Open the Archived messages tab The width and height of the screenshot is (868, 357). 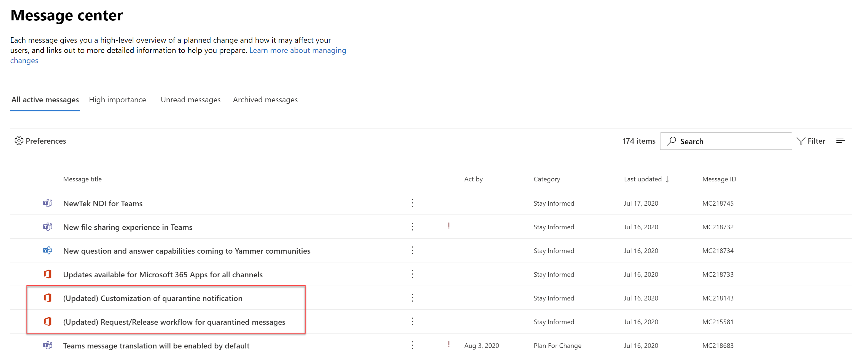265,100
